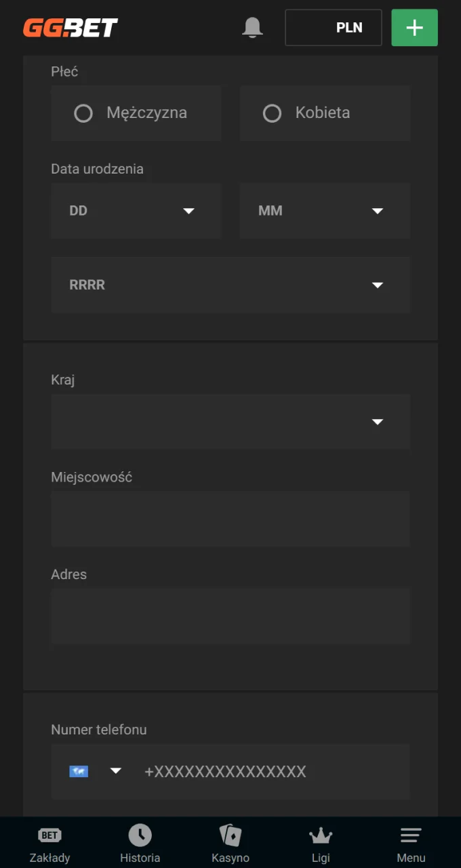Open the Zakłady bet icon
The width and height of the screenshot is (461, 868).
pos(49,835)
